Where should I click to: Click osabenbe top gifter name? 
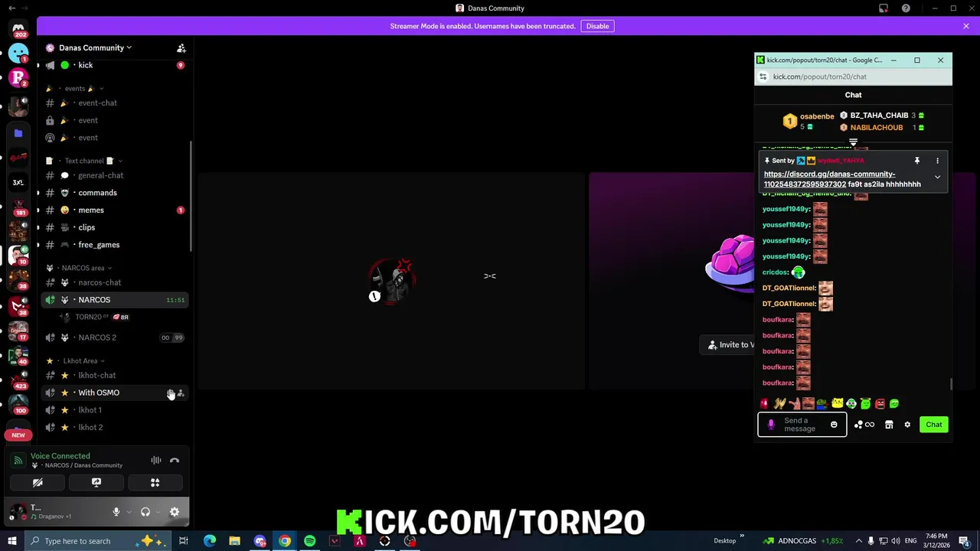tap(817, 116)
